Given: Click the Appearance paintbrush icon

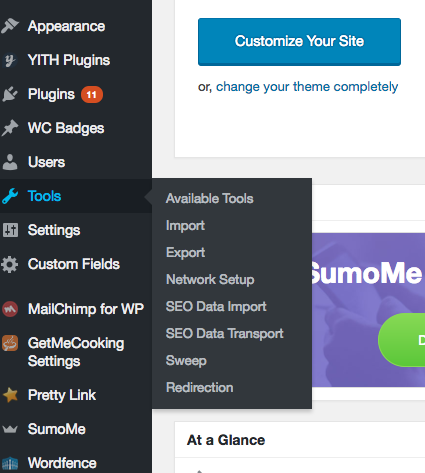Looking at the screenshot, I should point(10,26).
